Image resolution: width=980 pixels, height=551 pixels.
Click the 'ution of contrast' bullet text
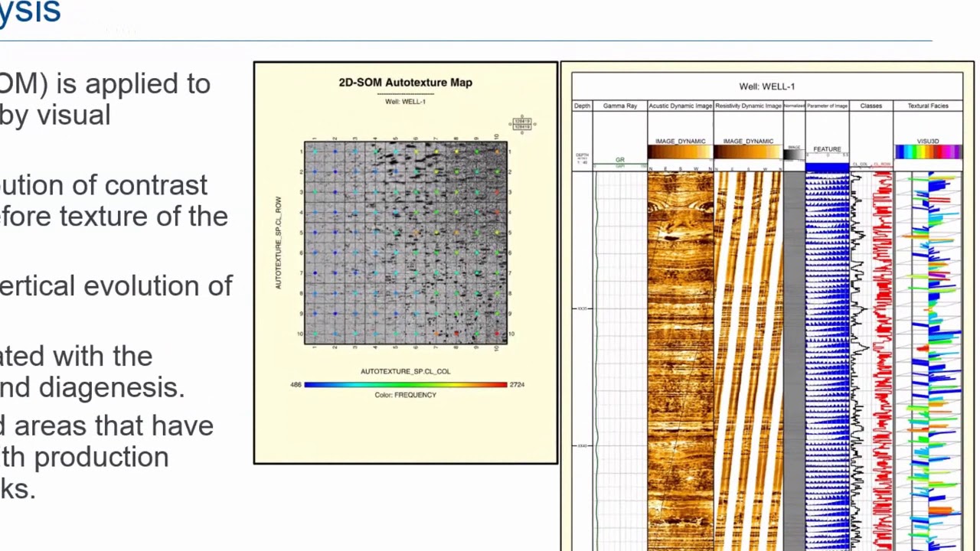pos(103,185)
